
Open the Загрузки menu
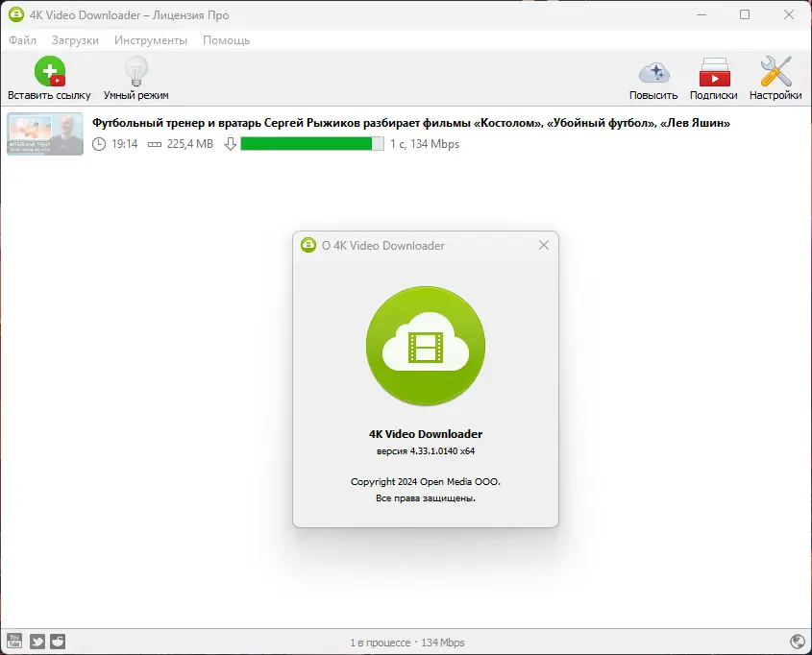[x=76, y=40]
